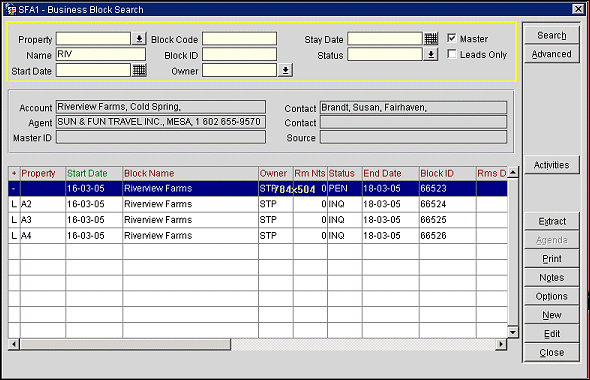This screenshot has height=380, width=590.
Task: Click the SFA1 window title icon
Action: [x=10, y=9]
